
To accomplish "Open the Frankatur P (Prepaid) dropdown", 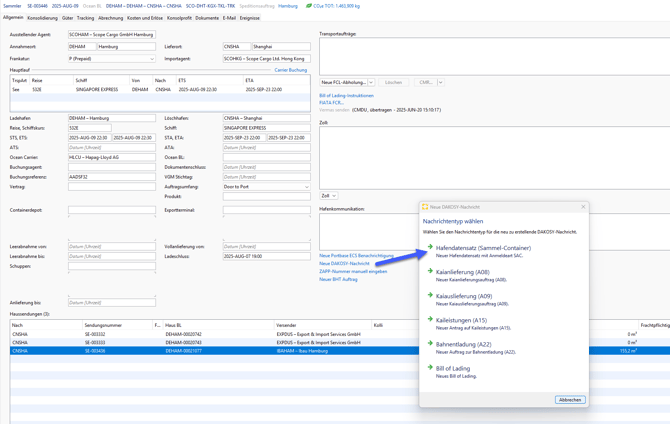I will [152, 59].
